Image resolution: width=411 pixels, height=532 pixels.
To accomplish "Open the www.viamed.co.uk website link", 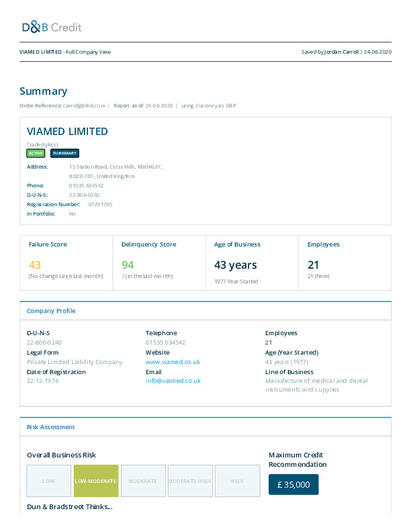I will coord(173,362).
